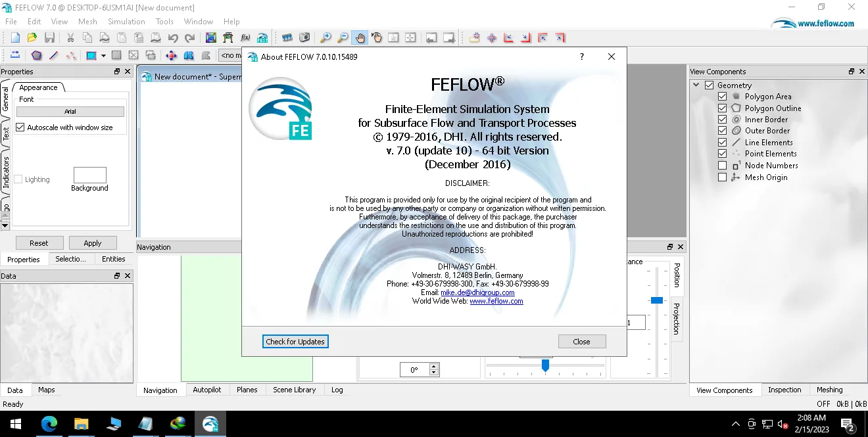This screenshot has height=437, width=868.
Task: Open the FePEST toolbar icon
Action: tap(262, 38)
